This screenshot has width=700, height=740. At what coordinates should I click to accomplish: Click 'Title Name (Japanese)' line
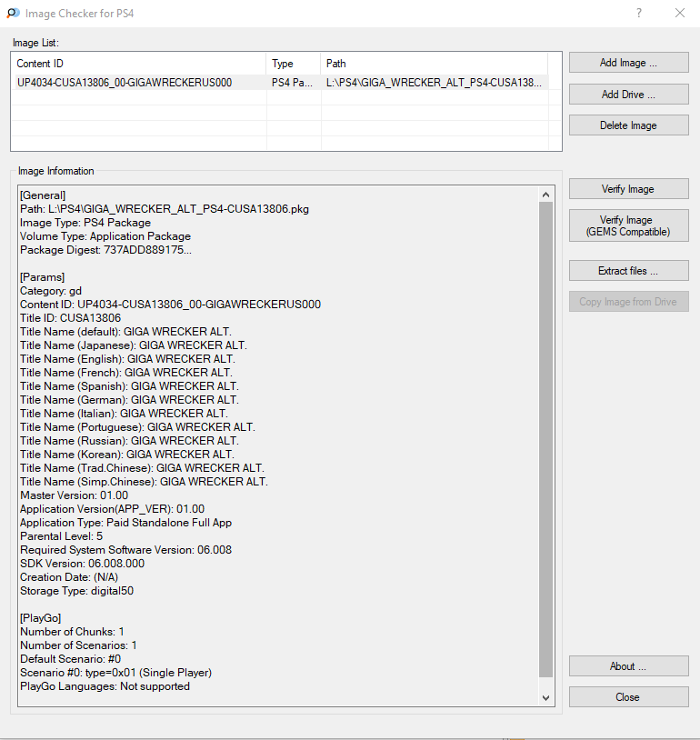(133, 345)
